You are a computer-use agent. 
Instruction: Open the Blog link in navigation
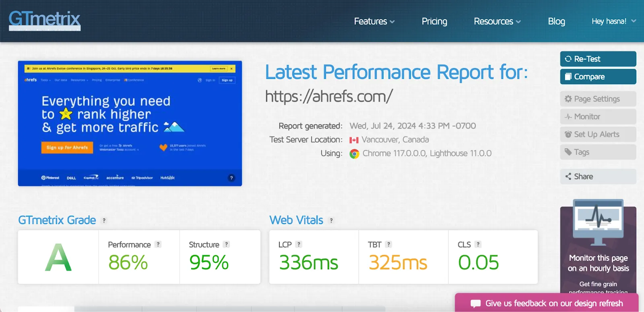coord(556,21)
